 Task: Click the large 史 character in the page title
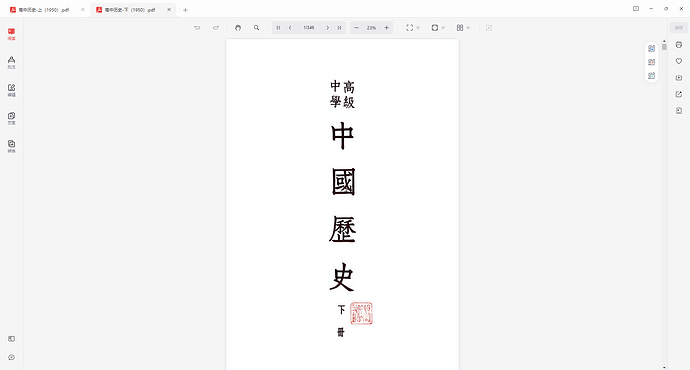[x=342, y=277]
